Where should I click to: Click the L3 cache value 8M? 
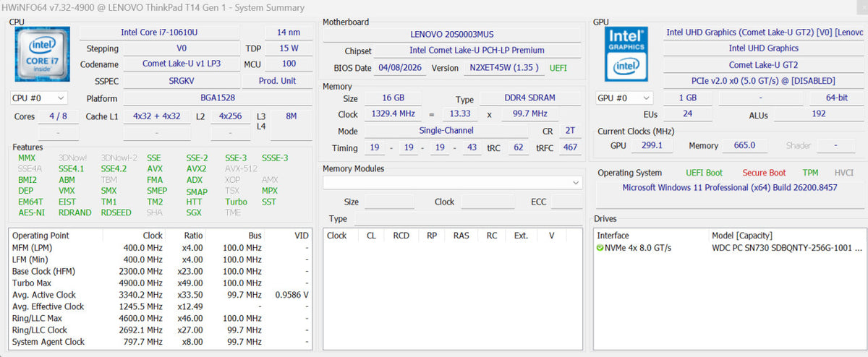[x=292, y=116]
